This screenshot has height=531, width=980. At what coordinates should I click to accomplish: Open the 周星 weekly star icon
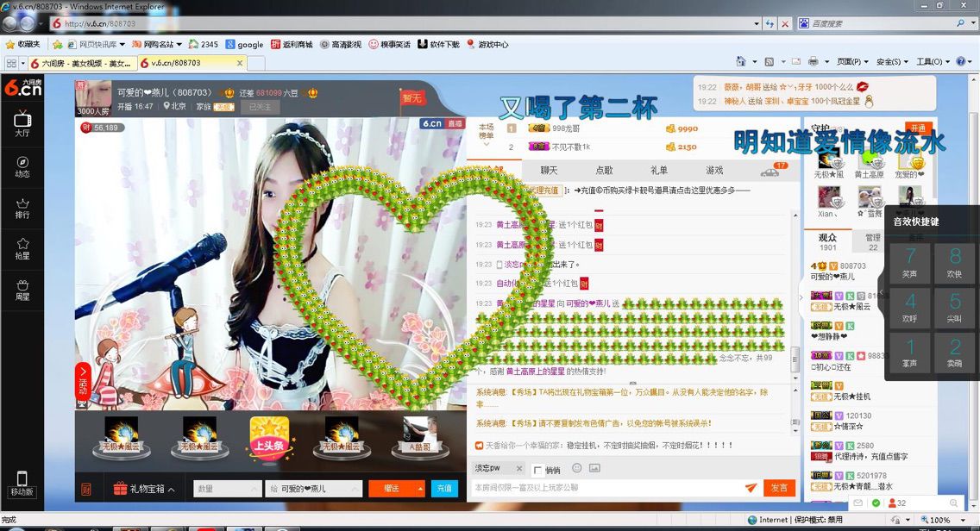[22, 290]
